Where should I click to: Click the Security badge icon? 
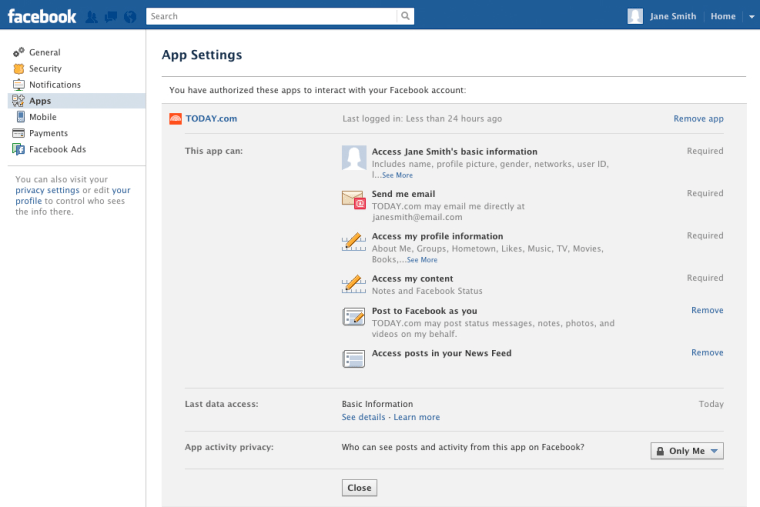pyautogui.click(x=18, y=68)
